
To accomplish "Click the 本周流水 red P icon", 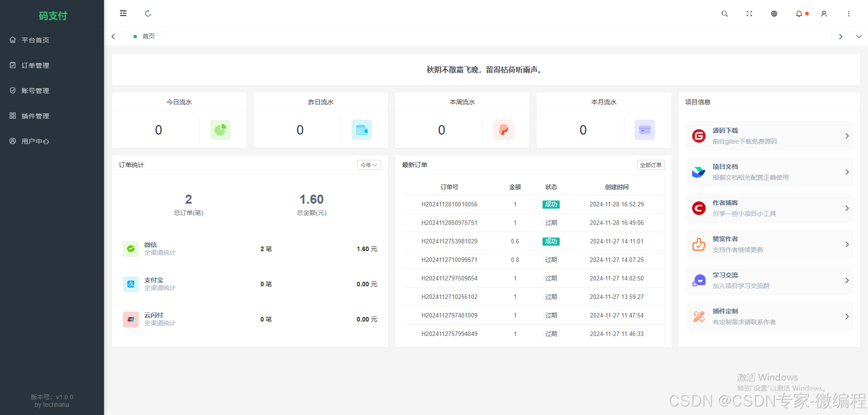I will click(x=503, y=130).
